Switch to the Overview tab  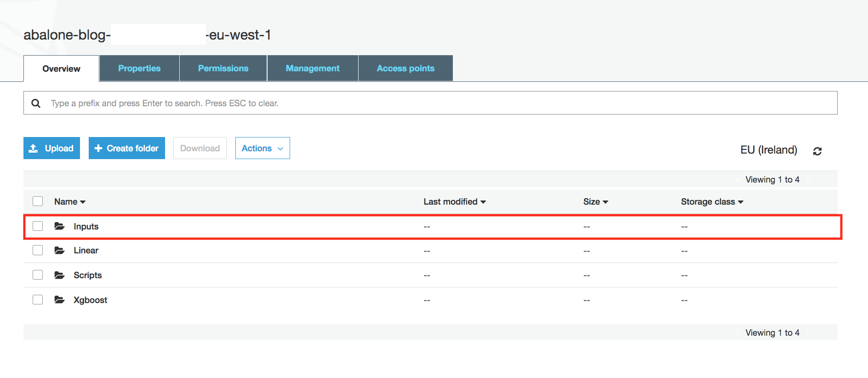click(61, 69)
